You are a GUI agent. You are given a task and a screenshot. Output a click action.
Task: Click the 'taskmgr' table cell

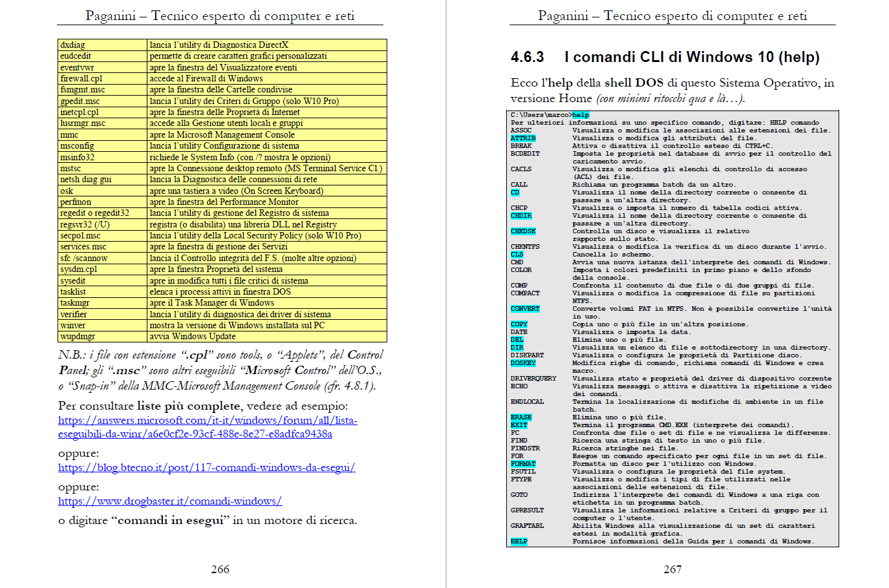103,302
